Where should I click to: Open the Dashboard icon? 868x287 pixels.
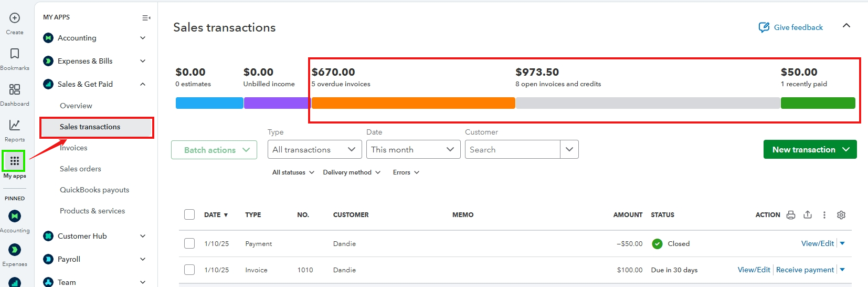tap(15, 89)
